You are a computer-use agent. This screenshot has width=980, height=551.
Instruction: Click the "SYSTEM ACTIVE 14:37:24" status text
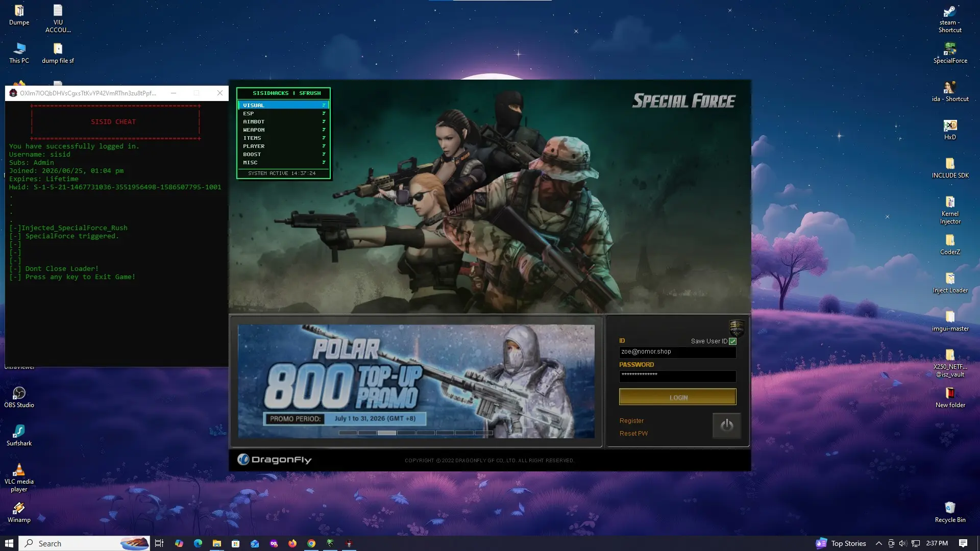(x=282, y=173)
